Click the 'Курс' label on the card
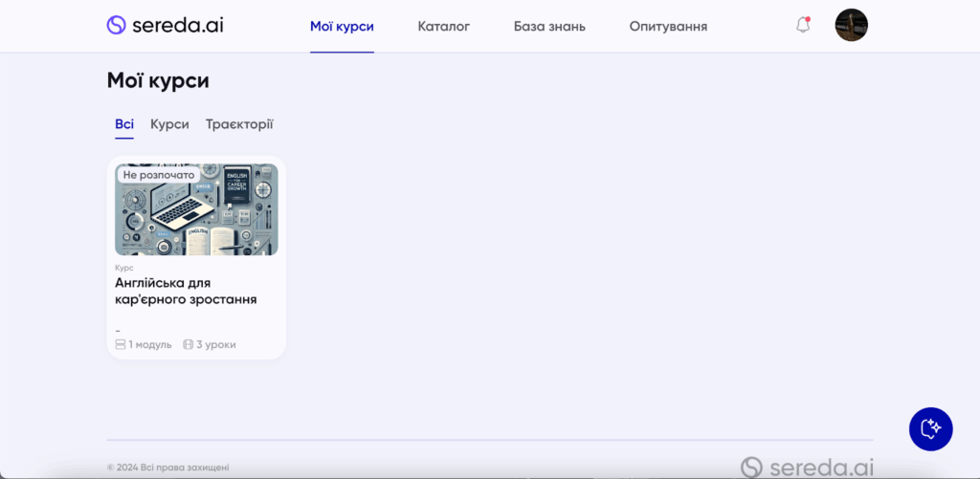This screenshot has width=980, height=479. click(x=123, y=268)
